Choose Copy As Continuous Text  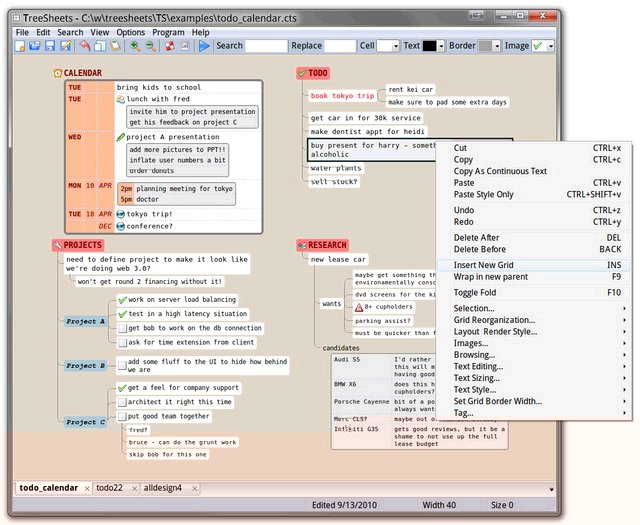point(533,171)
